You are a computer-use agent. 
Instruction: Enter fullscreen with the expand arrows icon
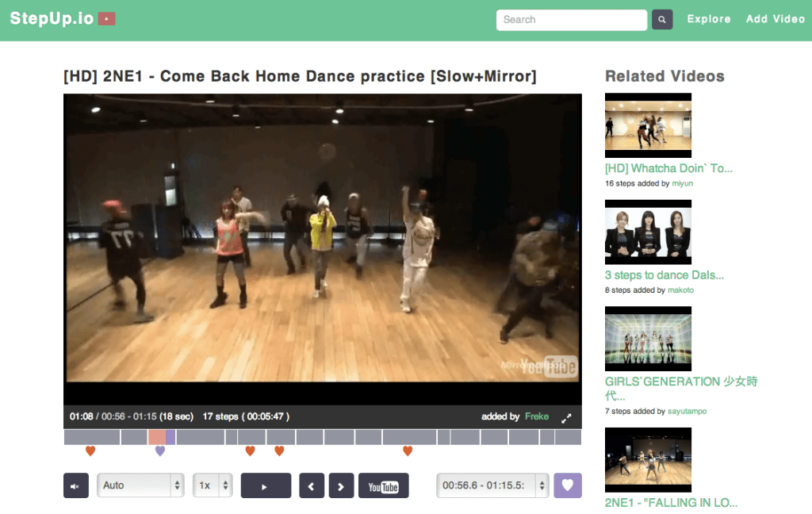(x=566, y=417)
